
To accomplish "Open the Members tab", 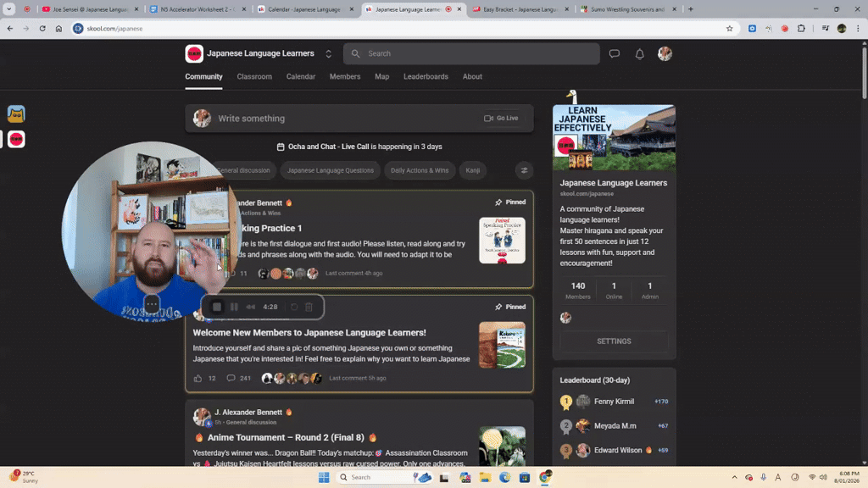I will (345, 77).
